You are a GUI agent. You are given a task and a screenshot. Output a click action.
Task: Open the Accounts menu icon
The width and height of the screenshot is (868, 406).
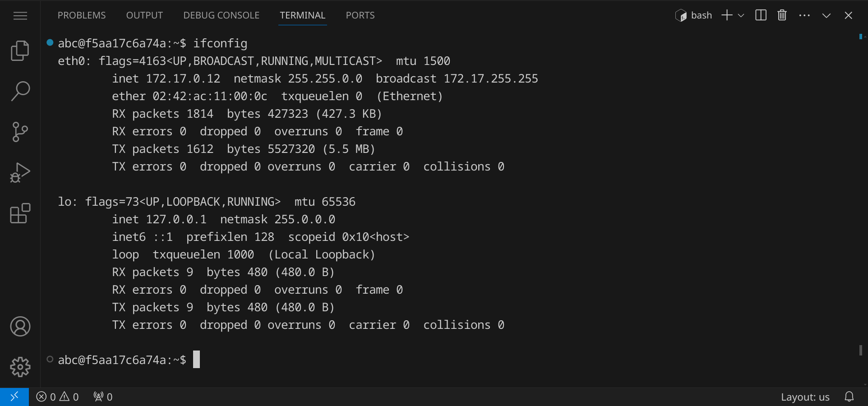(x=20, y=327)
